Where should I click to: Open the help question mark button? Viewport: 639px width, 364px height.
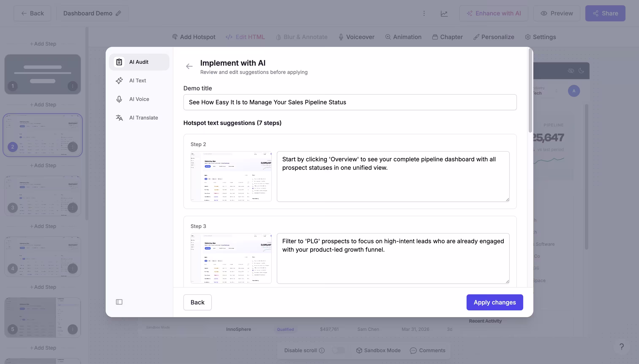(x=621, y=347)
